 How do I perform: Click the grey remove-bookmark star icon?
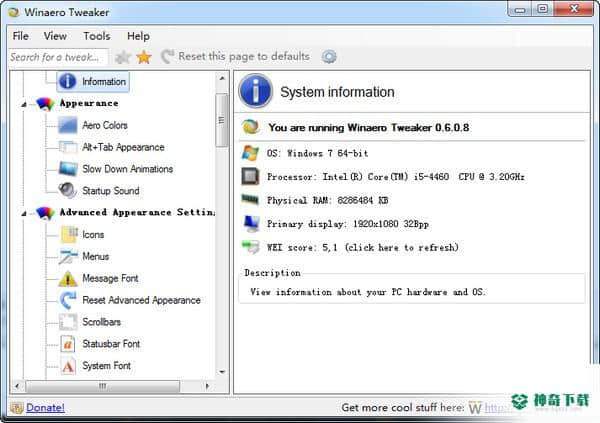[123, 57]
